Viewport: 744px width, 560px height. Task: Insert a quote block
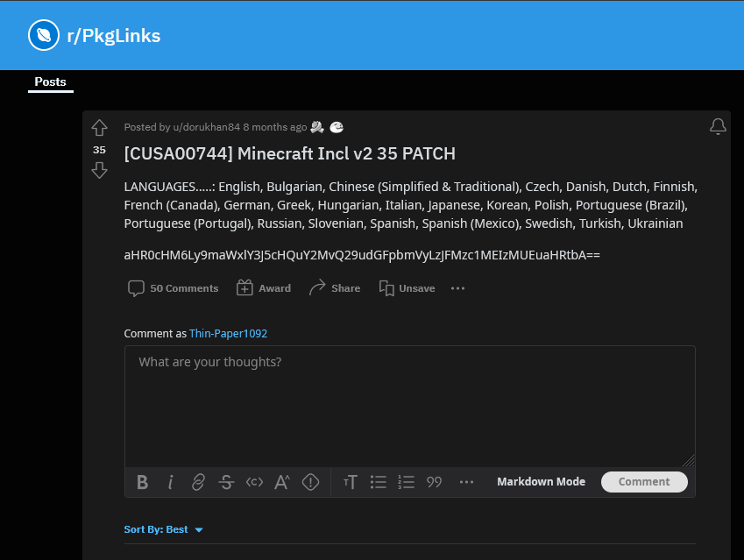click(x=434, y=482)
